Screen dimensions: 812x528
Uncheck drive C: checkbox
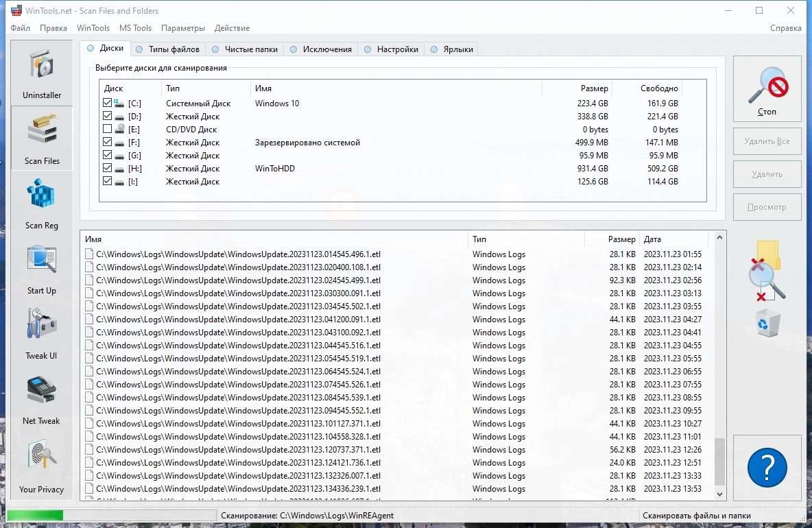click(107, 103)
